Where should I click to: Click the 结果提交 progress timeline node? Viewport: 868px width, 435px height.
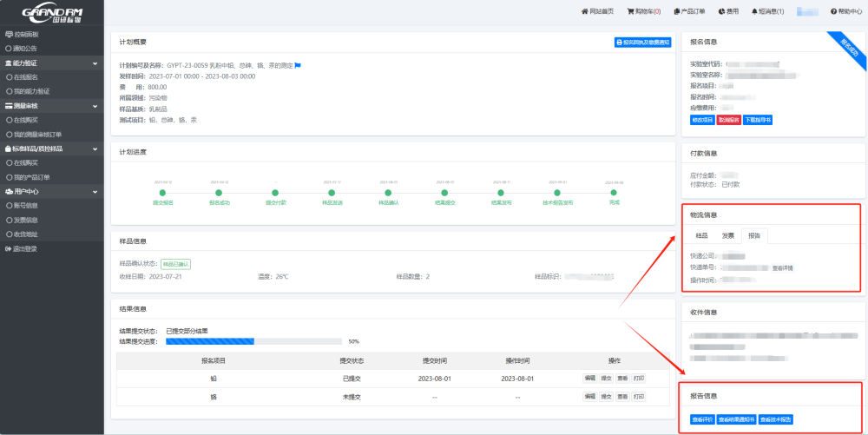[444, 193]
